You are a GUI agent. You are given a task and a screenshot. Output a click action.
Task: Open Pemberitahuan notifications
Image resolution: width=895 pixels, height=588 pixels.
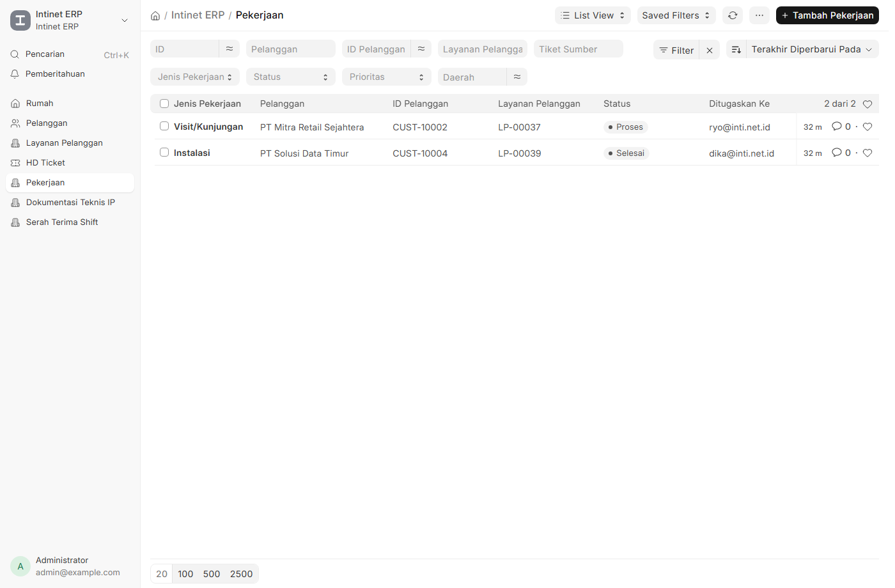pos(70,74)
